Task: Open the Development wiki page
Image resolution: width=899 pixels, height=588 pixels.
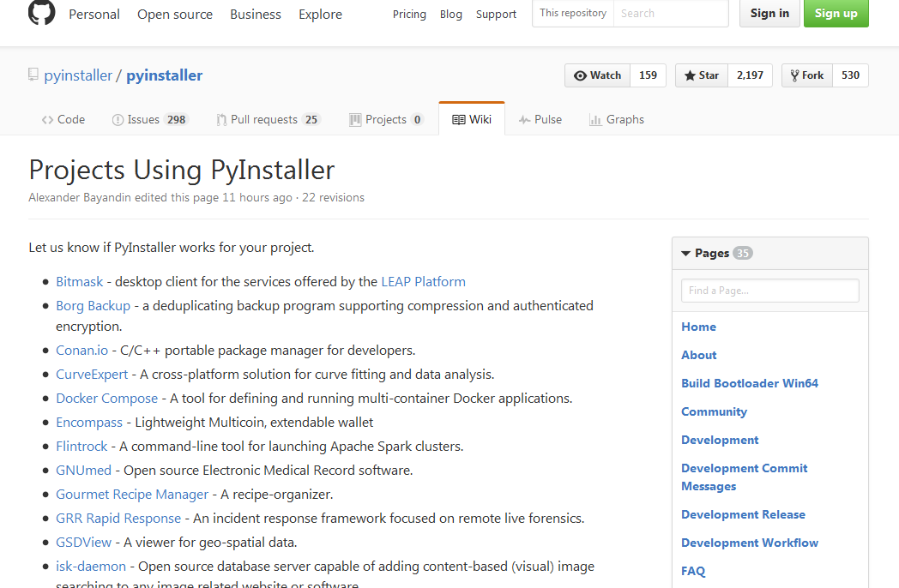Action: pos(720,440)
